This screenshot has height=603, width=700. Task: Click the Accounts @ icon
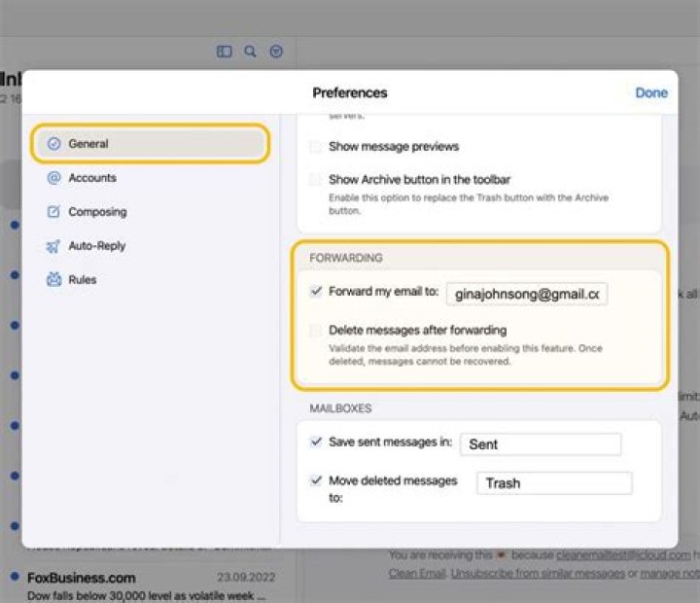coord(53,178)
